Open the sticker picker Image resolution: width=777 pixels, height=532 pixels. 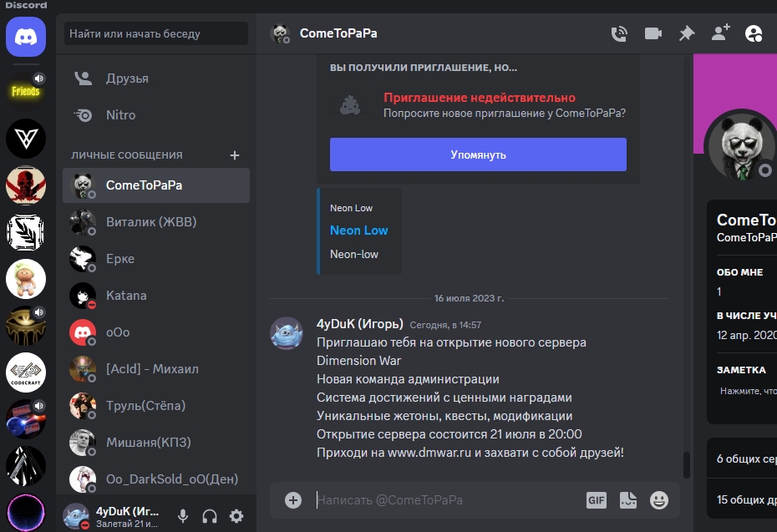628,500
